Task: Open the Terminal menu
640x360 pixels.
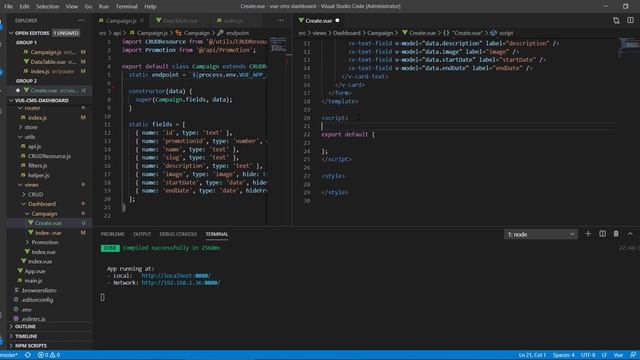Action: [127, 6]
